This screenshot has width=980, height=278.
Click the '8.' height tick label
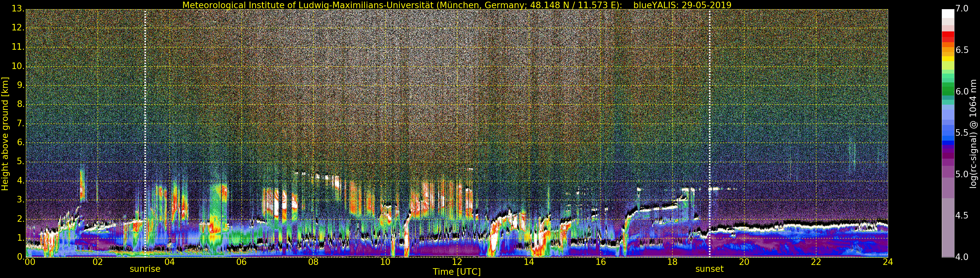click(x=21, y=104)
